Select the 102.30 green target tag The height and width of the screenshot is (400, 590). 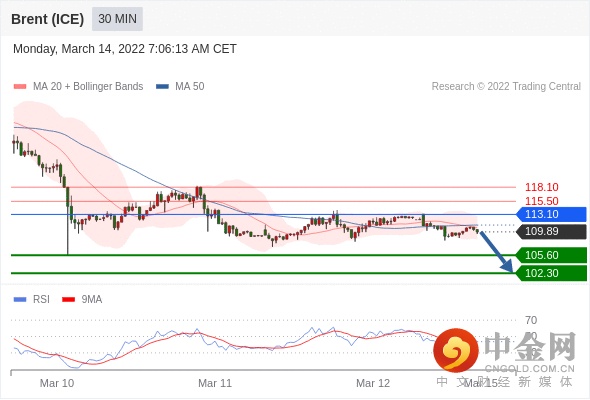click(x=551, y=273)
